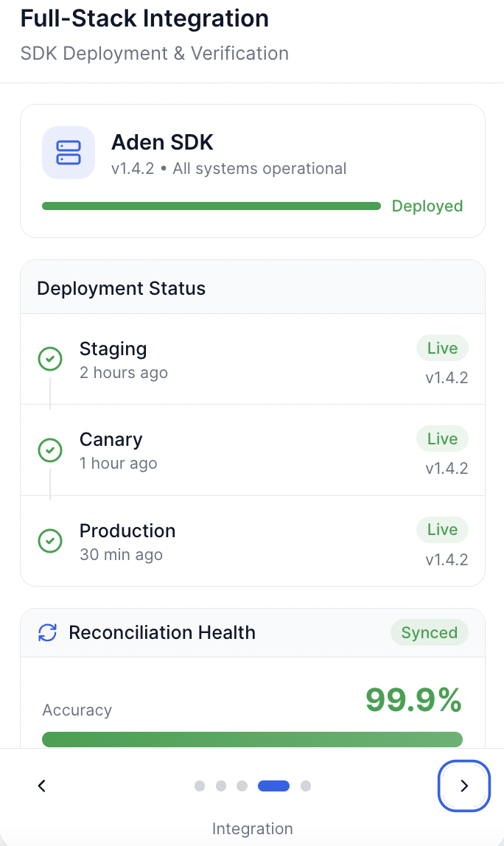Select the first pagination dot
Image resolution: width=504 pixels, height=846 pixels.
tap(200, 786)
